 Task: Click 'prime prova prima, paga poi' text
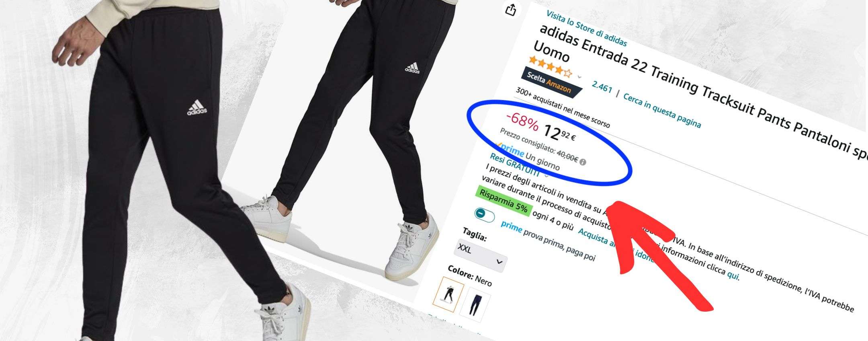coord(548,241)
